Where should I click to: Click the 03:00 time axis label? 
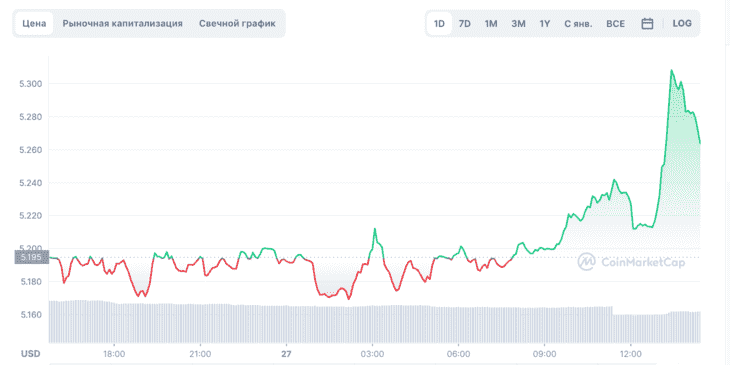pos(372,353)
